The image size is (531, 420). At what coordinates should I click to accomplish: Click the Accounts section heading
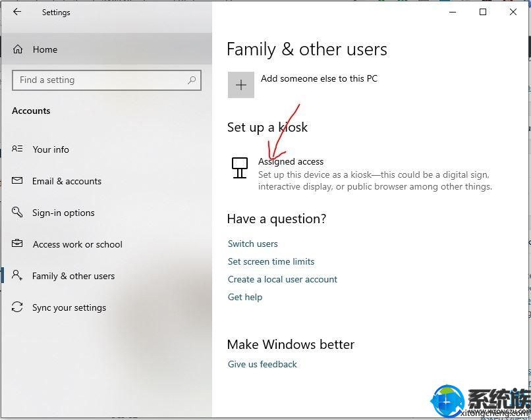(31, 111)
